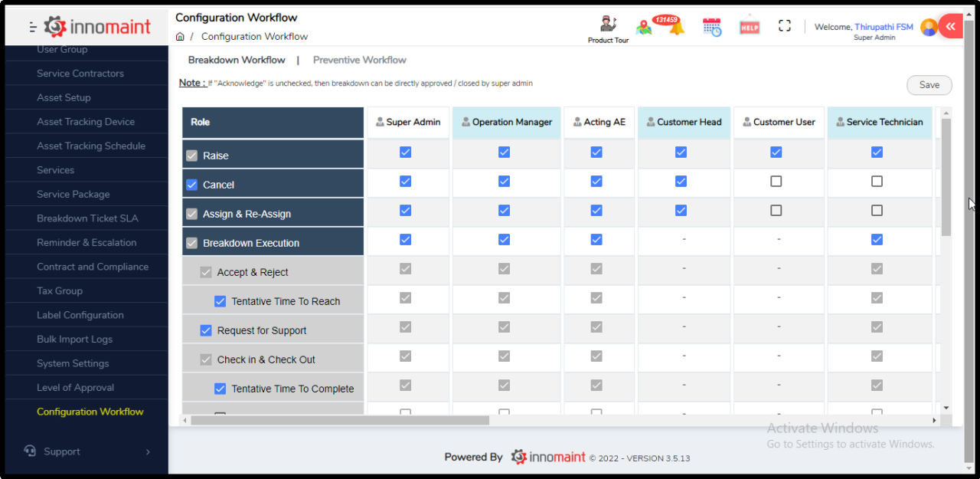Viewport: 980px width, 479px height.
Task: Uncheck Cancel permission for Acting AE
Action: pos(596,182)
